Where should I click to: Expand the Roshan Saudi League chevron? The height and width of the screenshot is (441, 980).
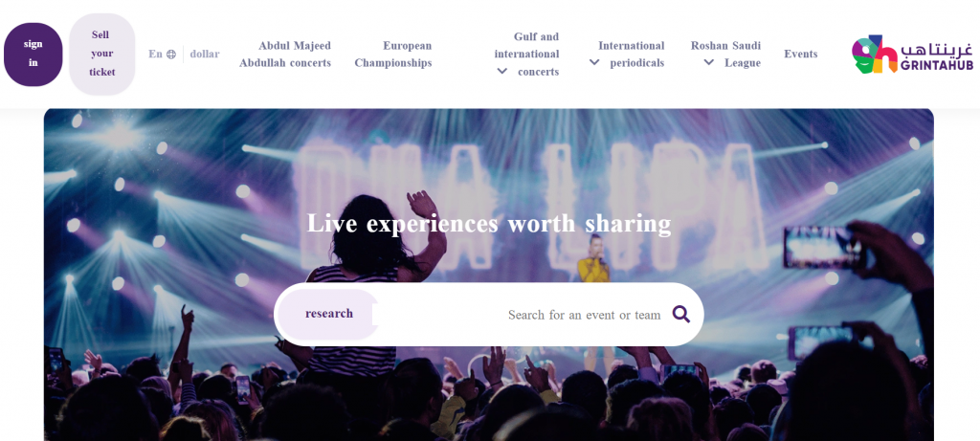(708, 62)
